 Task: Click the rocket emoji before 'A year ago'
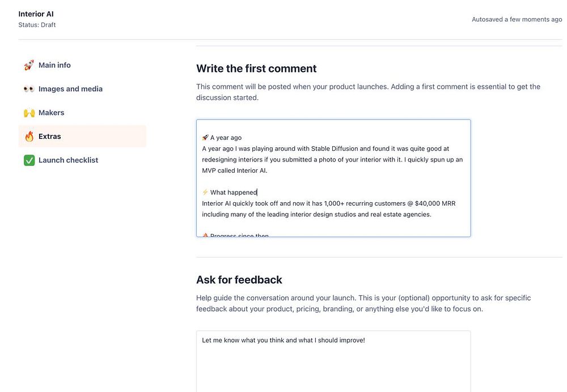click(205, 138)
